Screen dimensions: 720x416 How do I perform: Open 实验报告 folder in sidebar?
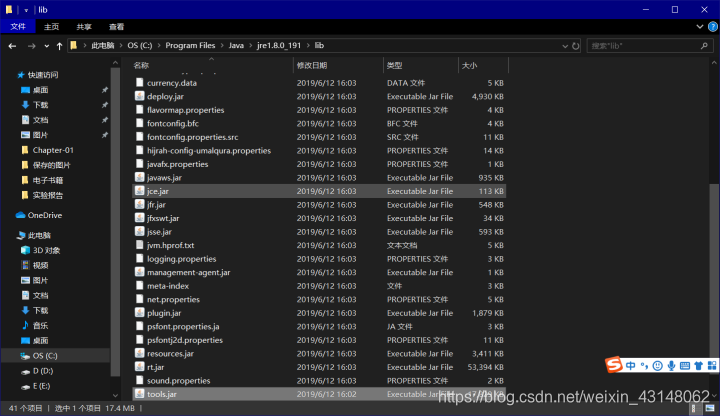click(48, 196)
